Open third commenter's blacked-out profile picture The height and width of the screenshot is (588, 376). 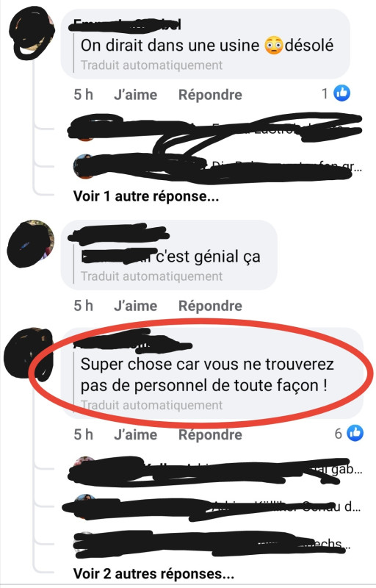(29, 355)
